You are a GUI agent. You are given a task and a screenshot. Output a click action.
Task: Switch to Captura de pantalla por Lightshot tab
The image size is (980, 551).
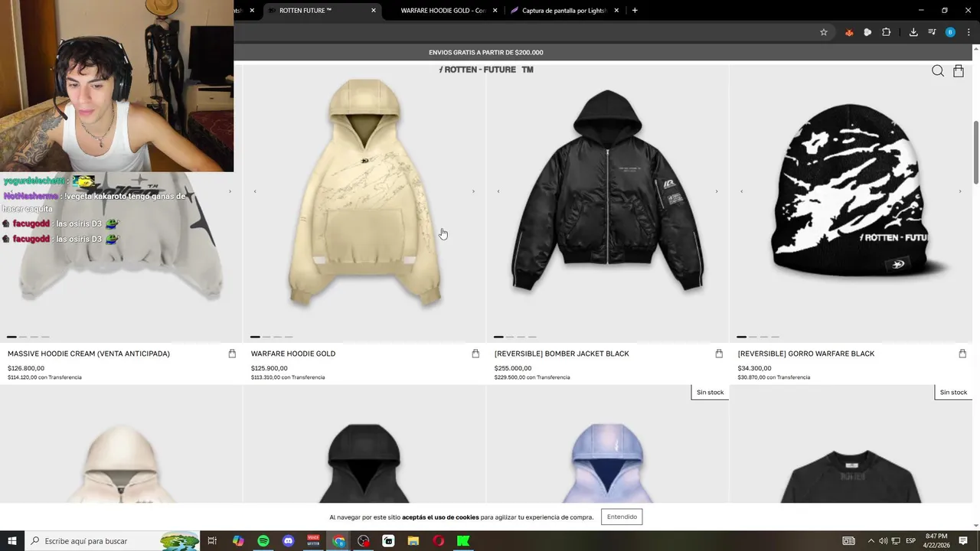tap(563, 11)
